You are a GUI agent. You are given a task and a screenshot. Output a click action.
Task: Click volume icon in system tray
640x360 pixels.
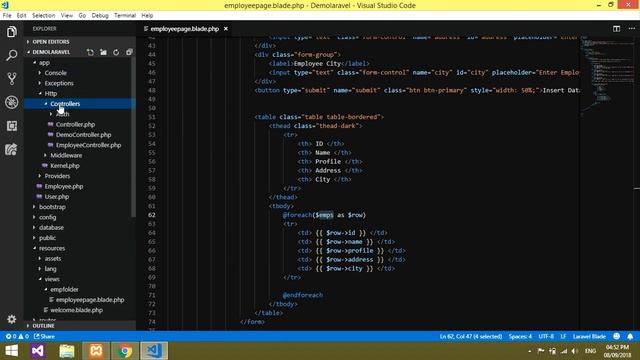pyautogui.click(x=575, y=351)
